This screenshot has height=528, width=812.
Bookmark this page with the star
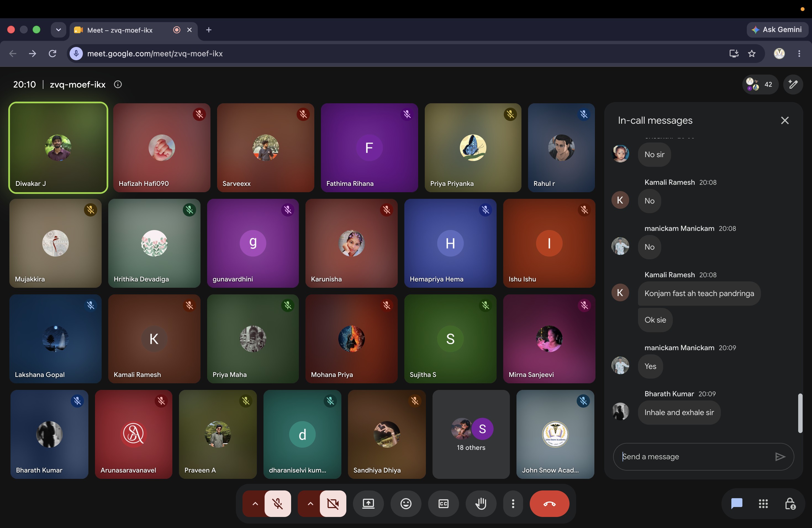click(x=752, y=53)
